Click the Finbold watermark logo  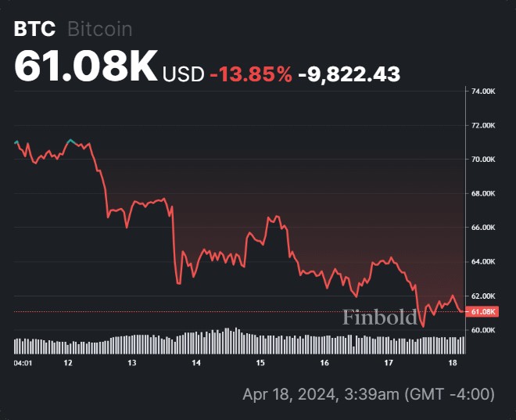380,318
